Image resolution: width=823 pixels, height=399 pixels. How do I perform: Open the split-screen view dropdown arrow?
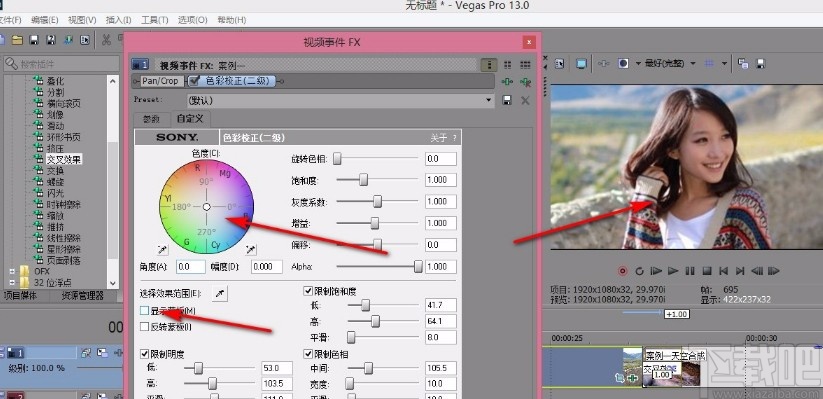click(x=639, y=64)
